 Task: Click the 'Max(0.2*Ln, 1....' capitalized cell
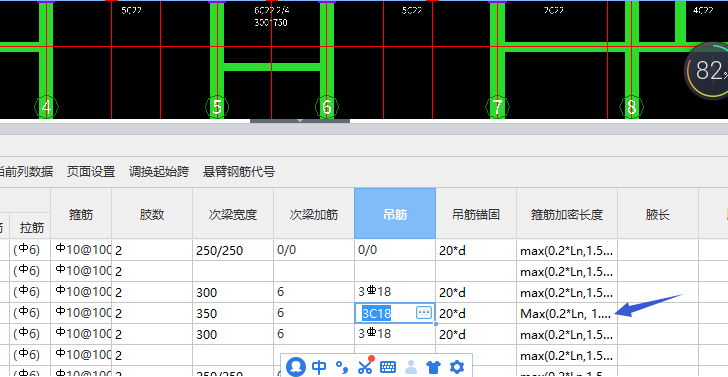[567, 313]
